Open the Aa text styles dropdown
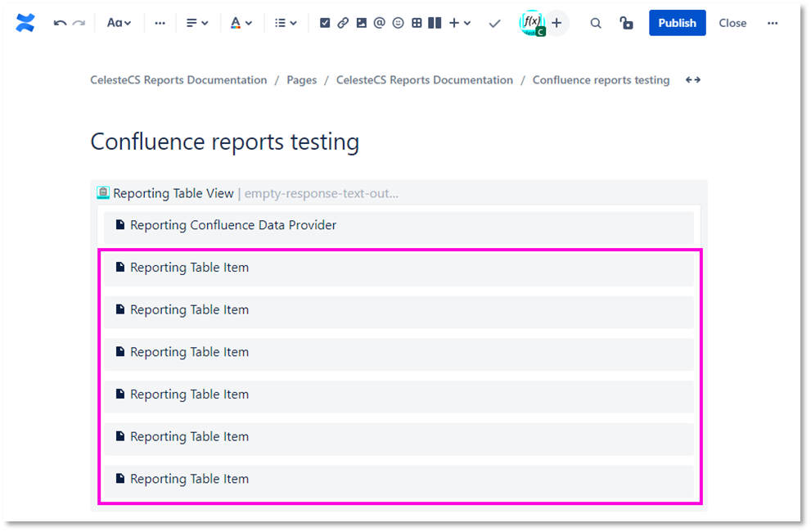This screenshot has width=811, height=532. point(119,23)
